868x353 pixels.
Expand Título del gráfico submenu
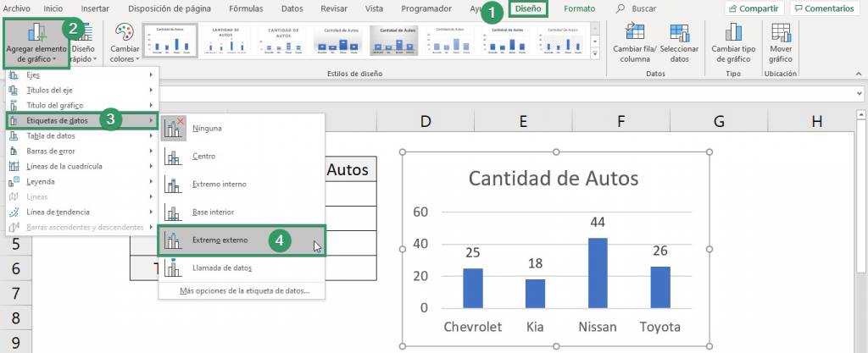pos(82,105)
